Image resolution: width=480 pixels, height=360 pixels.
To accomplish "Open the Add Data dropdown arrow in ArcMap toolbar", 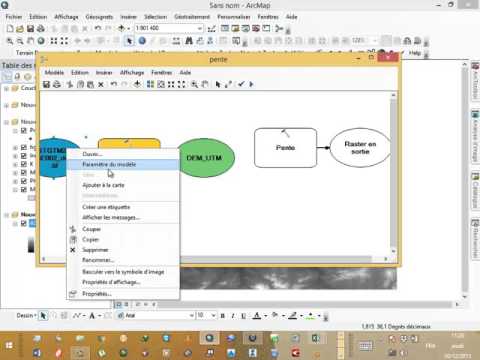I will click(128, 29).
